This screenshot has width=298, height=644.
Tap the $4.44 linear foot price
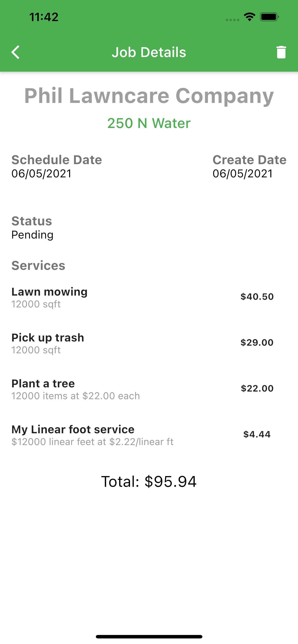tap(257, 434)
